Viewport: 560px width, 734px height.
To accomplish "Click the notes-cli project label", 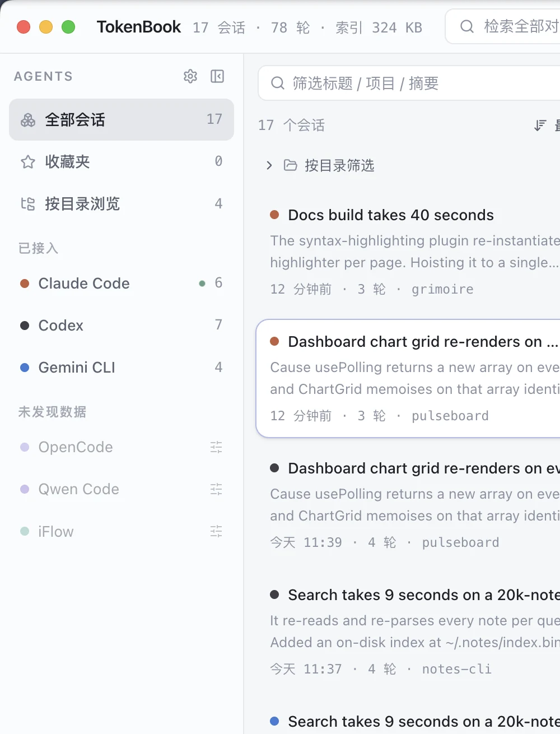I will coord(457,669).
